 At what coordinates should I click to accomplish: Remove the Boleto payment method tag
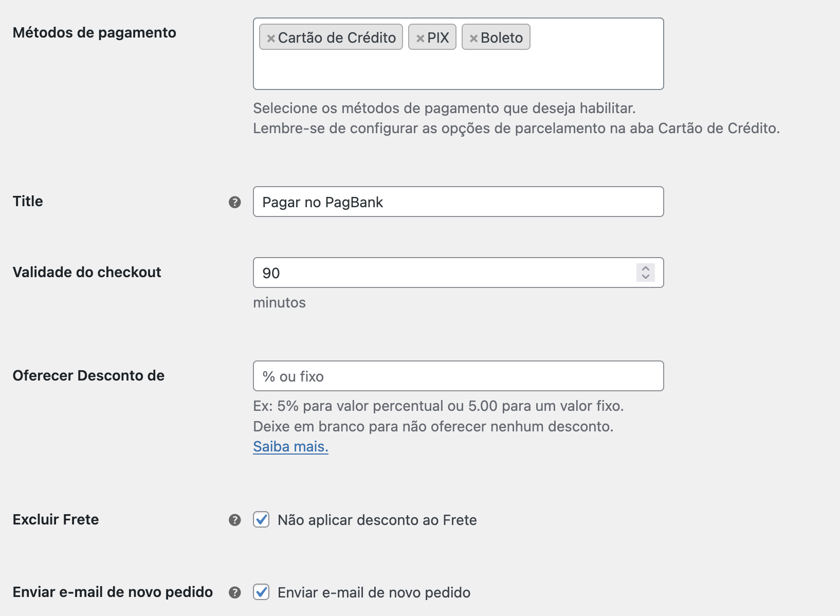click(x=473, y=38)
